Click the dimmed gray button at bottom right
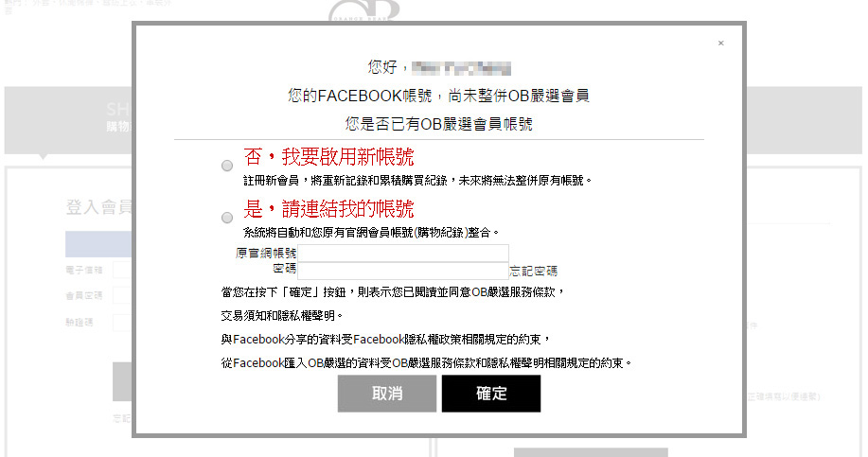Viewport: 868px width, 457px height. pyautogui.click(x=591, y=452)
